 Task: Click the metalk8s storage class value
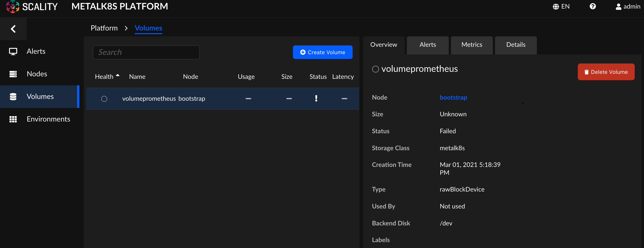452,148
